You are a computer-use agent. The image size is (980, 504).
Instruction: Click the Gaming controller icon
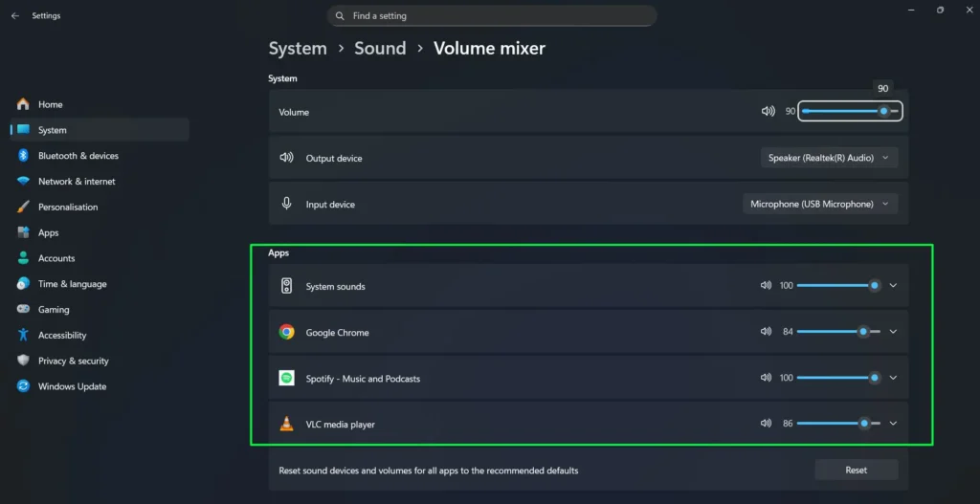pos(23,309)
